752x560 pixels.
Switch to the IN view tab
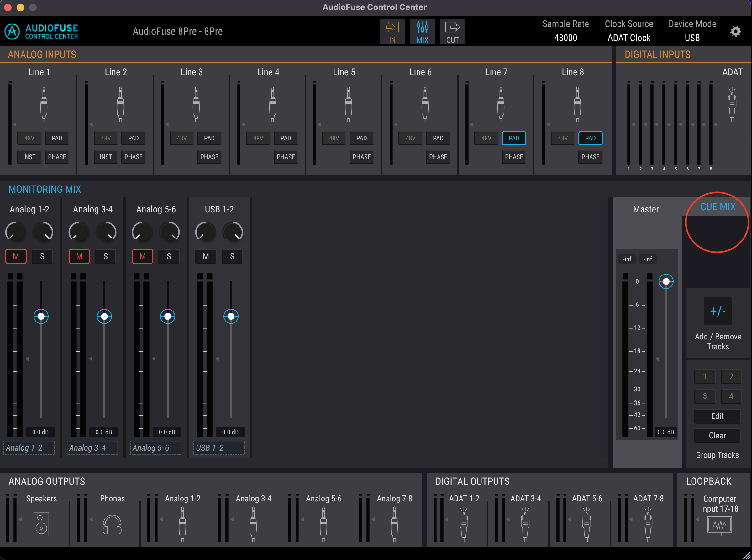pos(392,32)
